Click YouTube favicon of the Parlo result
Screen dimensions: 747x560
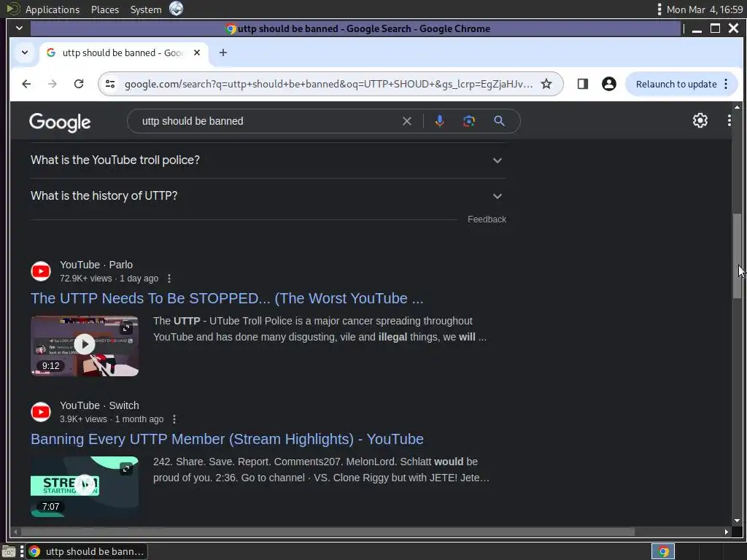[41, 271]
